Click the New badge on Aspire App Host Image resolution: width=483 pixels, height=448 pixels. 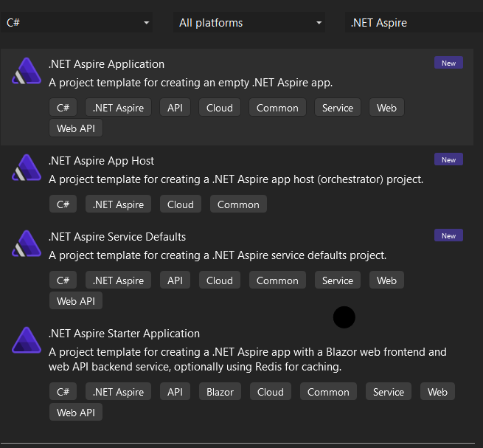point(448,160)
